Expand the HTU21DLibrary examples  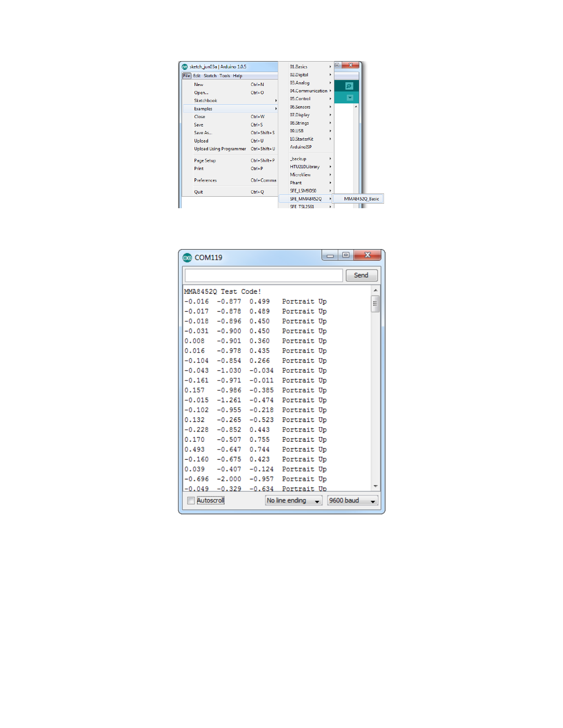[x=306, y=167]
